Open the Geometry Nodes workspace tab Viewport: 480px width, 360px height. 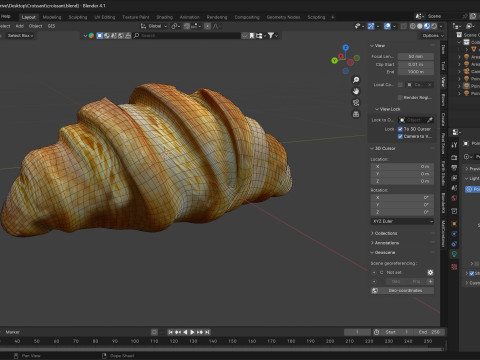coord(283,17)
